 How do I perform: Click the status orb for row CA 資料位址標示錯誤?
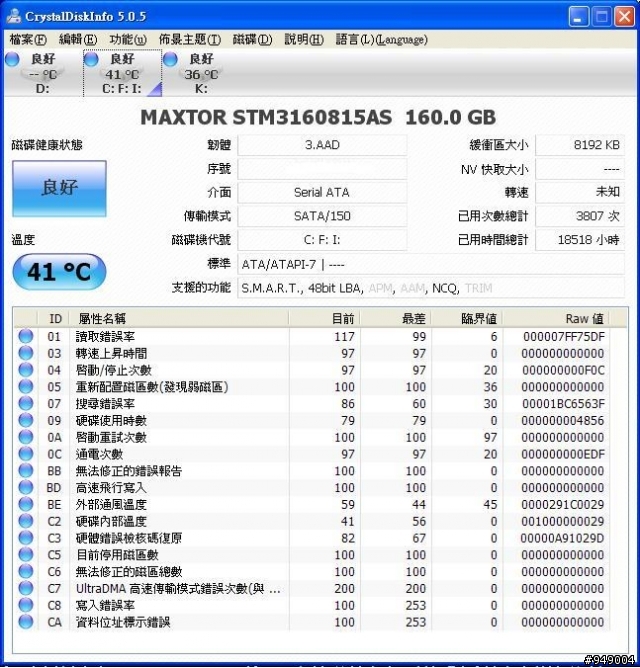pyautogui.click(x=26, y=622)
